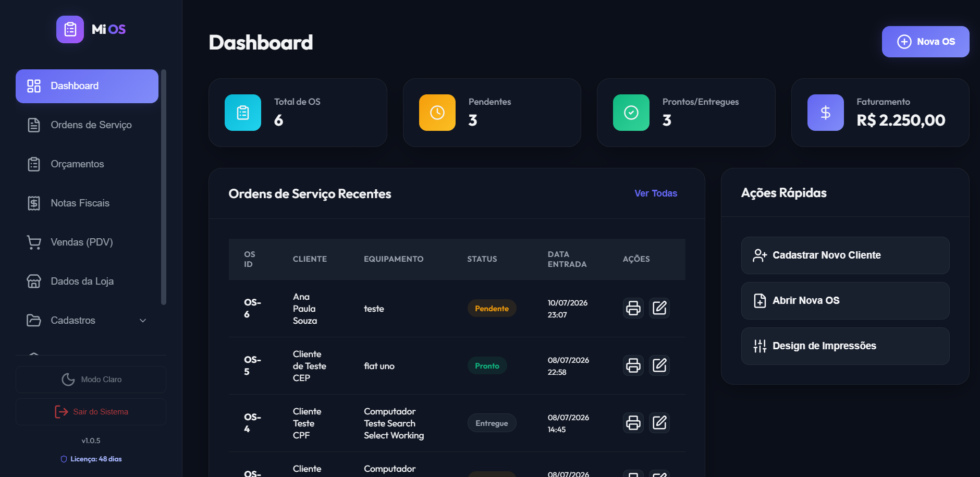The height and width of the screenshot is (477, 980).
Task: Open the Ver Todas link
Action: tap(656, 193)
